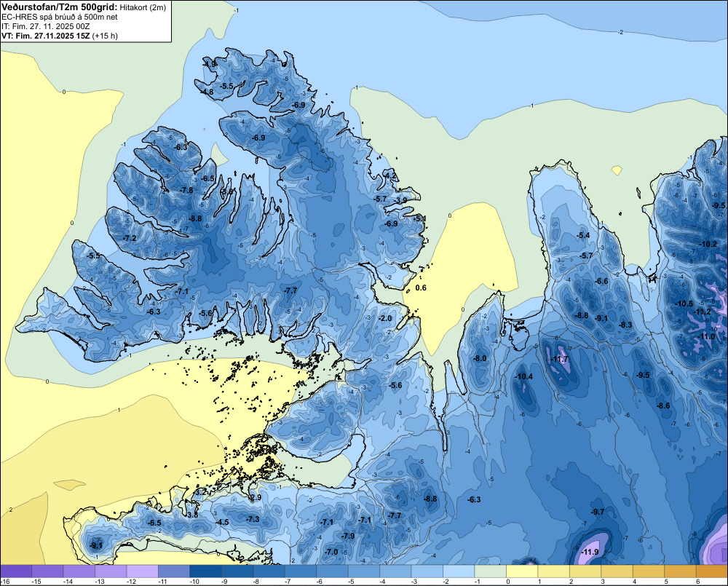Click the -7.8 temperature value
728x586 pixels.
pyautogui.click(x=186, y=191)
